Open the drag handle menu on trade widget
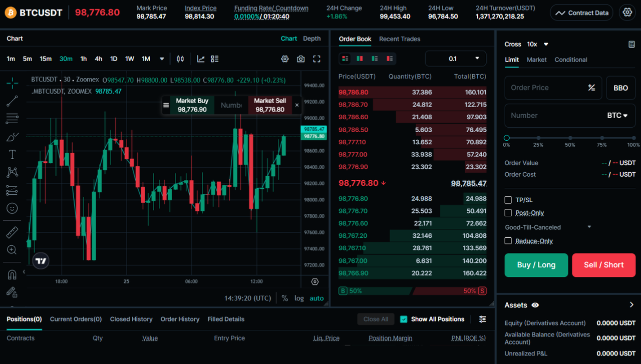This screenshot has height=364, width=641. [x=166, y=105]
